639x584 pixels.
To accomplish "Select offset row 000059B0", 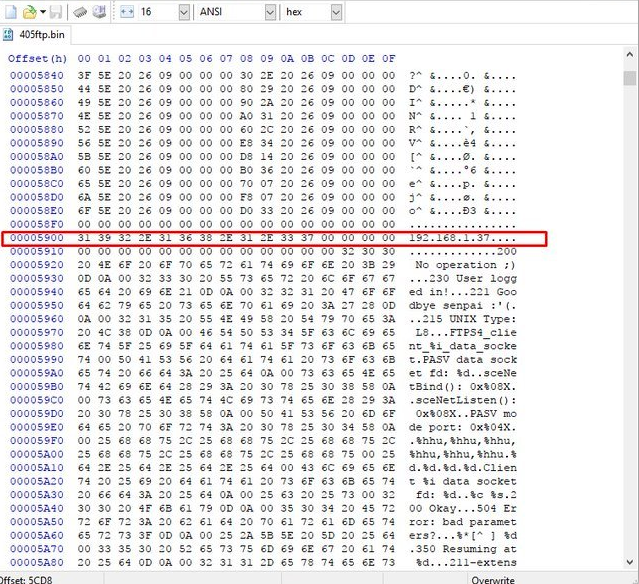I will pyautogui.click(x=37, y=386).
